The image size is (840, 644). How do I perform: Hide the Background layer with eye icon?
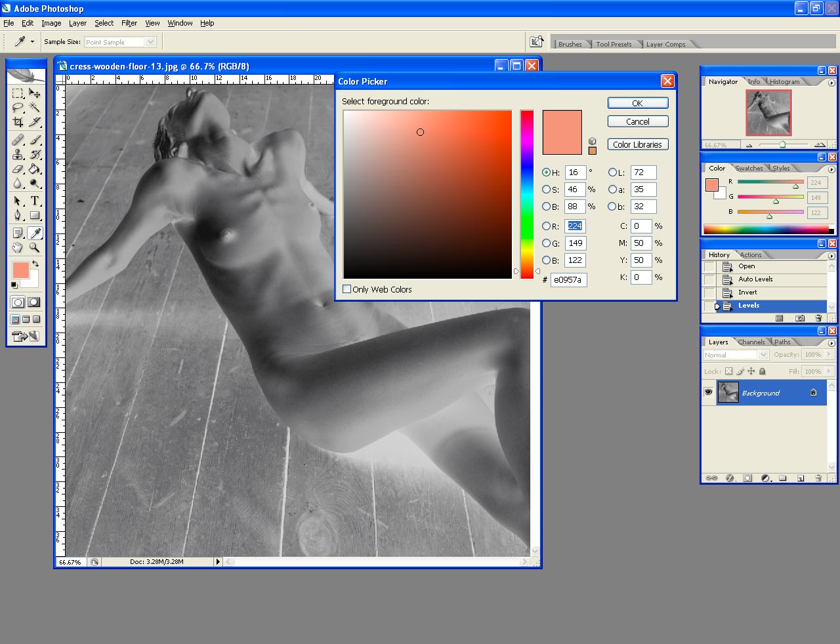tap(708, 392)
